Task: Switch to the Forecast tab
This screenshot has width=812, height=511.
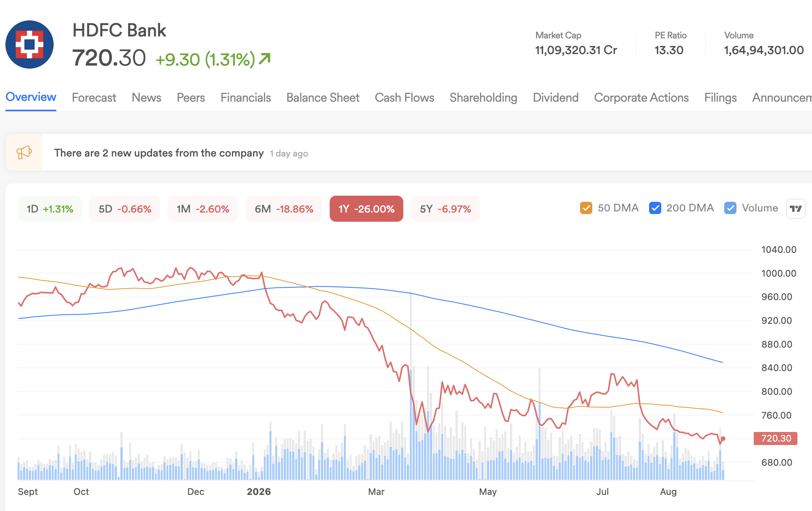Action: pos(94,97)
